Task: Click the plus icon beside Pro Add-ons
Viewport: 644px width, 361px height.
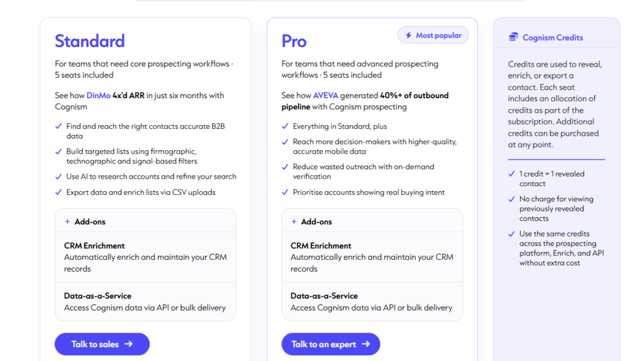Action: [294, 221]
